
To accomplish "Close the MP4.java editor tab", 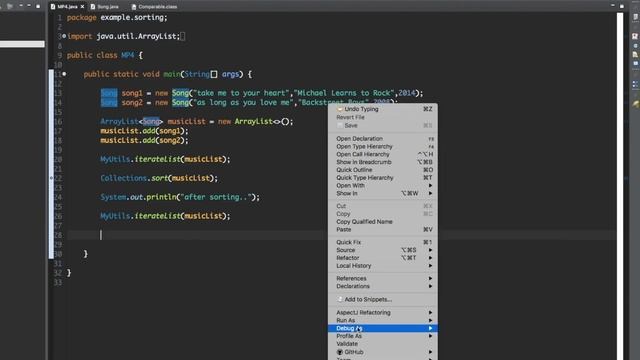I will [x=82, y=7].
